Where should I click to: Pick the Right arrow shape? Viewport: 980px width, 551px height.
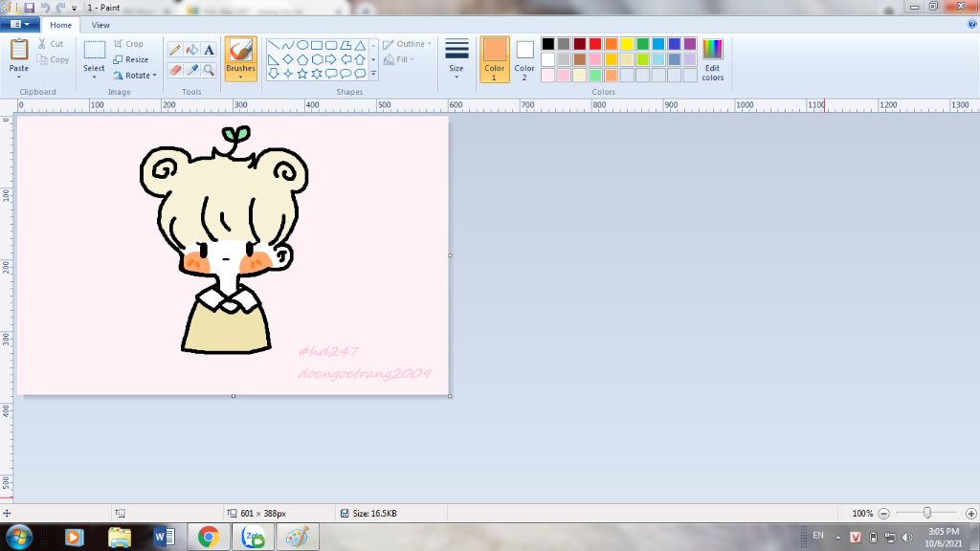pos(330,59)
